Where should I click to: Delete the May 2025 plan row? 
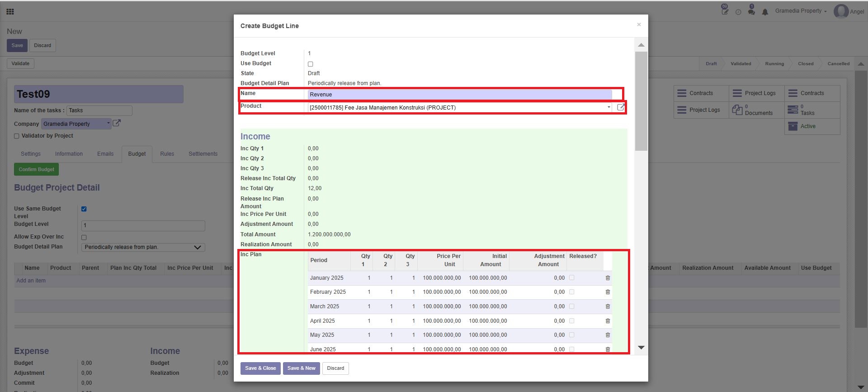tap(608, 335)
